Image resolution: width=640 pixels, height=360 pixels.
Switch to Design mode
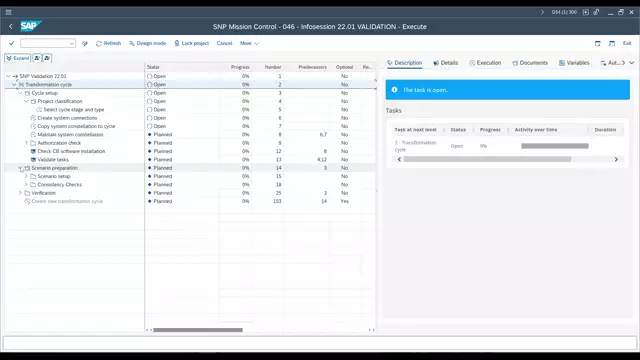(147, 43)
